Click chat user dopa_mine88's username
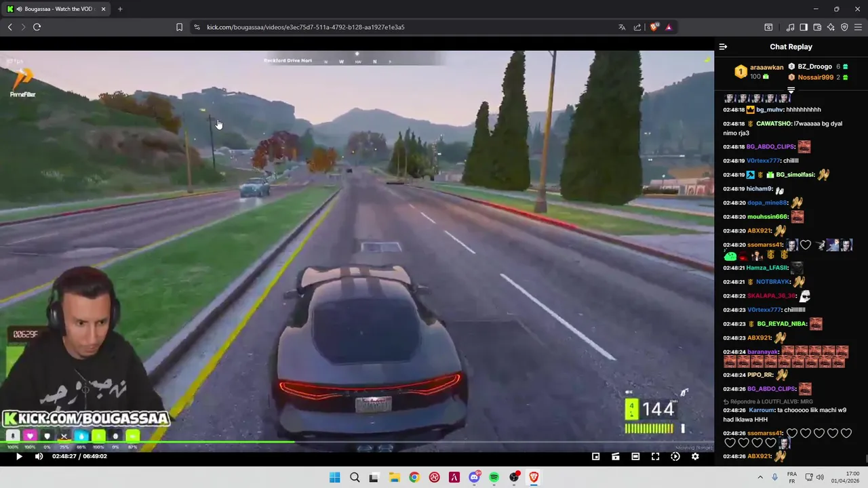The image size is (868, 488). tap(767, 203)
